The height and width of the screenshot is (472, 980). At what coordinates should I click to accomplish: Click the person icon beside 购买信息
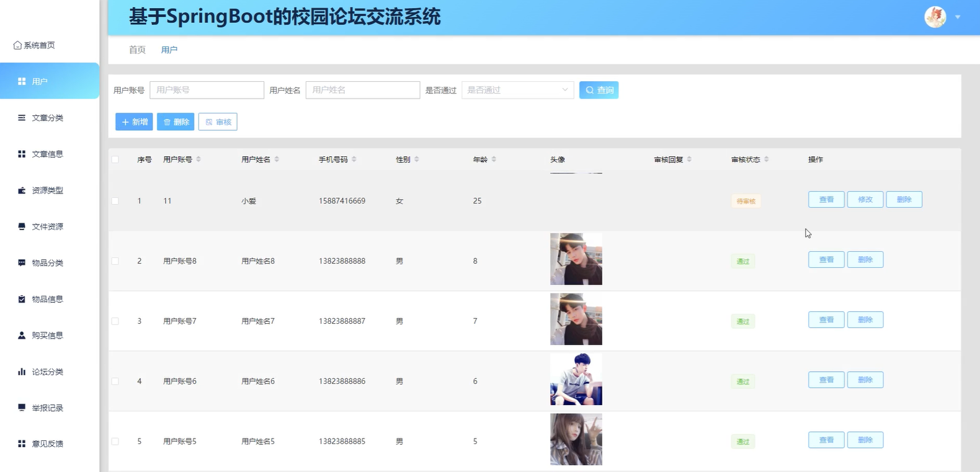pos(22,336)
